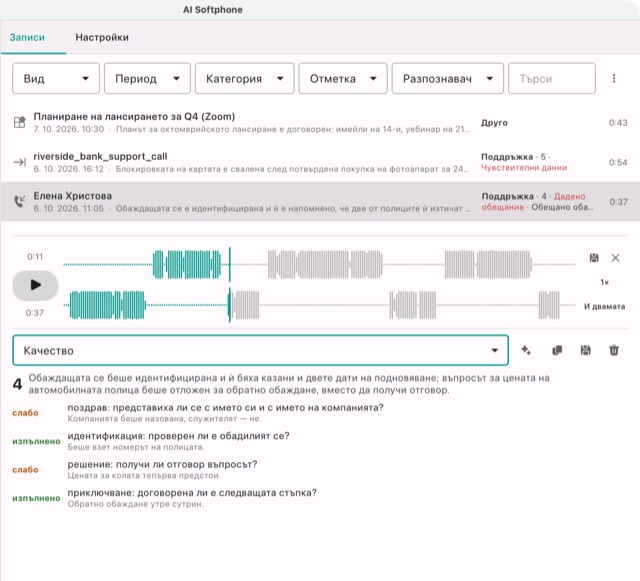Image resolution: width=640 pixels, height=581 pixels.
Task: Click the import arrow icon of riverside_bank_support_call
Action: pyautogui.click(x=20, y=162)
